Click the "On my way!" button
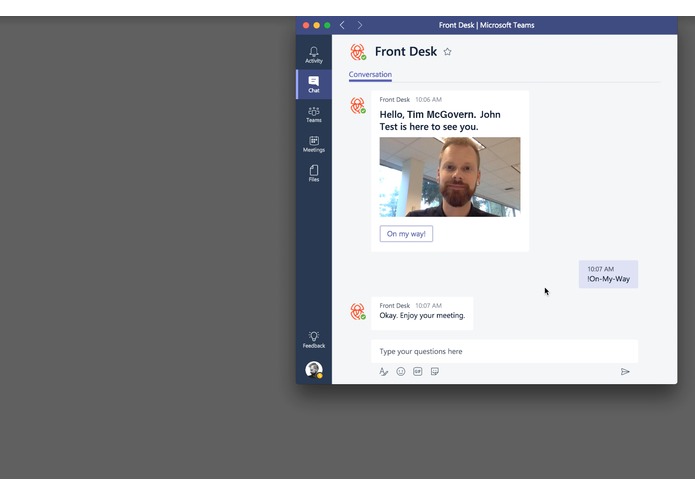The height and width of the screenshot is (494, 695). pos(406,234)
